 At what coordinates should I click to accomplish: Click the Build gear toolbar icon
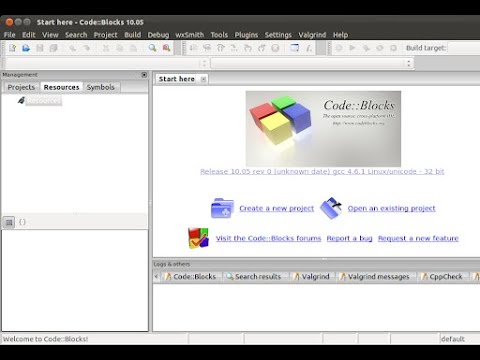339,48
